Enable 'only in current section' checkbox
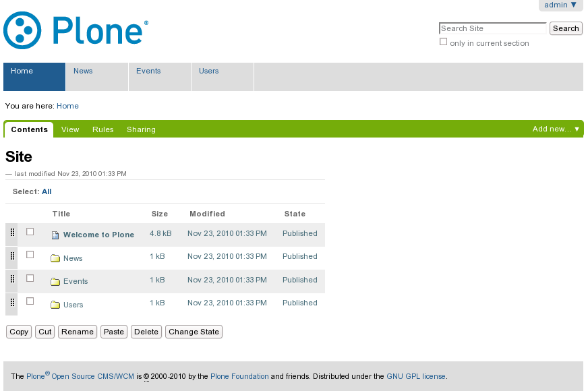The width and height of the screenshot is (588, 391). [x=443, y=42]
